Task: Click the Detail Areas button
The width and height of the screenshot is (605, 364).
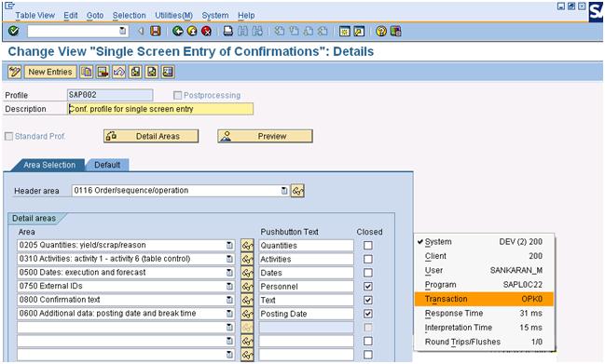Action: pos(151,136)
